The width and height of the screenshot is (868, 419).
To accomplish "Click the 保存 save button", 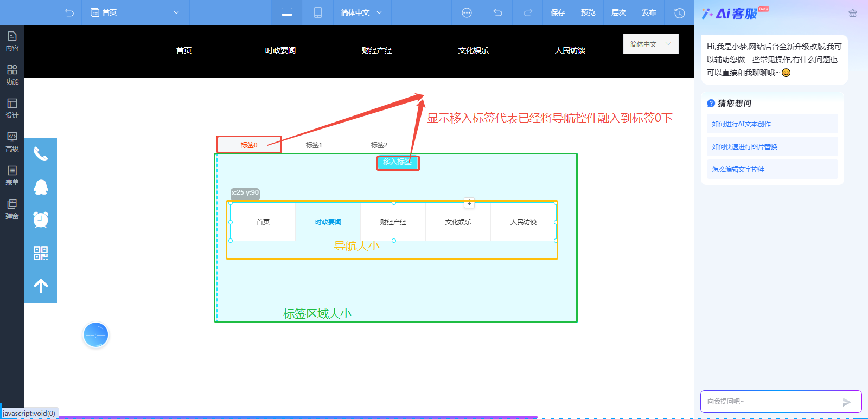I will point(558,12).
